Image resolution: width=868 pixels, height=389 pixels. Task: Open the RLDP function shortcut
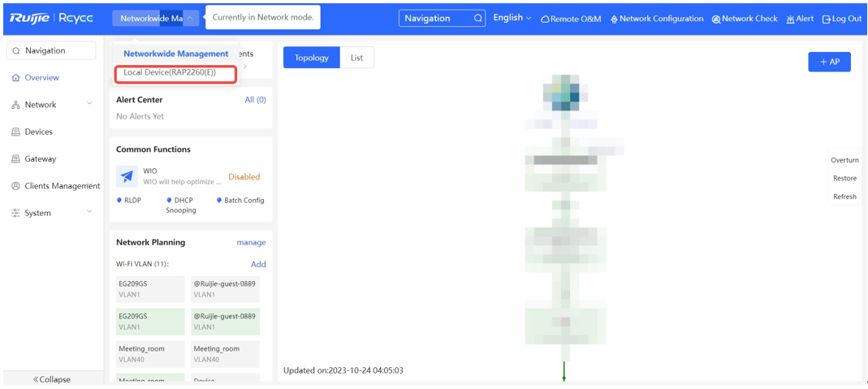click(x=129, y=201)
